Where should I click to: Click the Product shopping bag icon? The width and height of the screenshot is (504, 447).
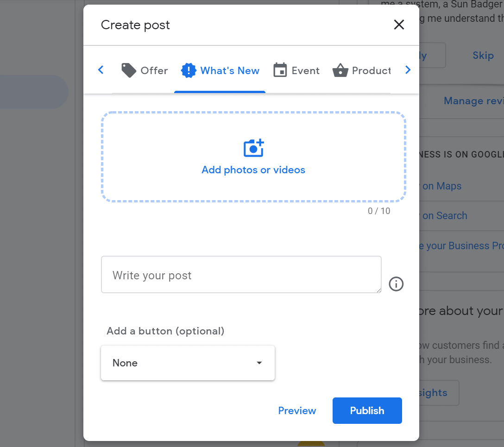pyautogui.click(x=340, y=70)
